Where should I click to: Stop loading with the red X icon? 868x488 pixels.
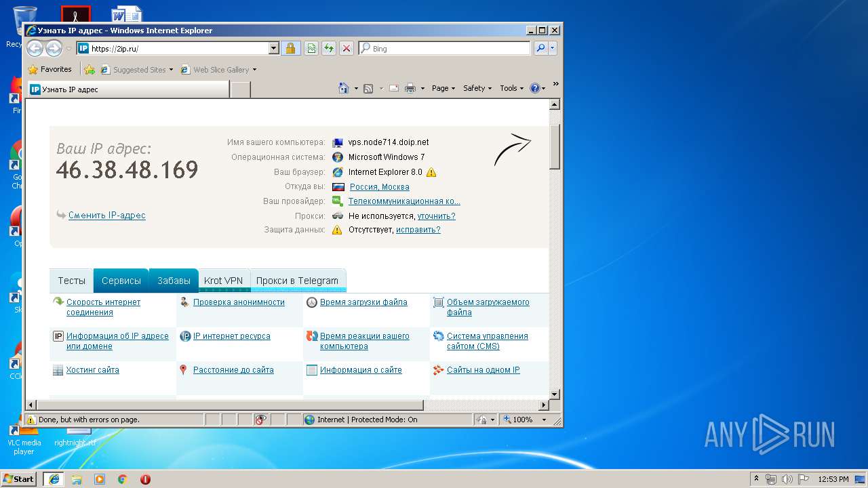pyautogui.click(x=346, y=48)
